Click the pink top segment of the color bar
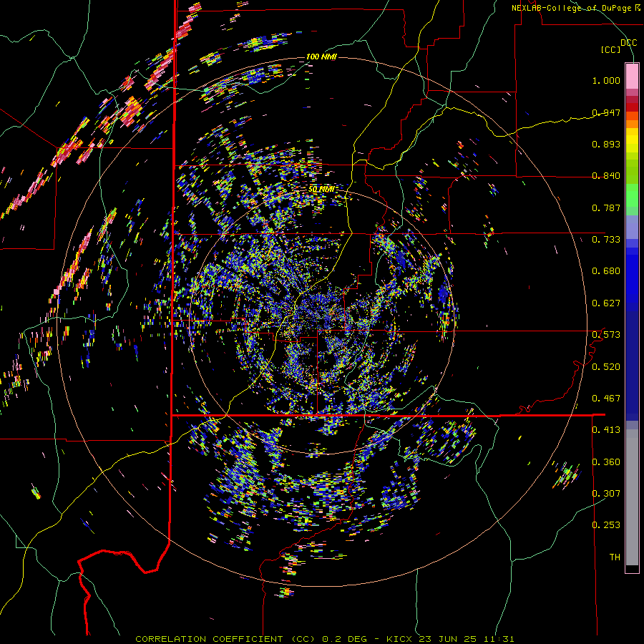The image size is (644, 644). point(632,76)
